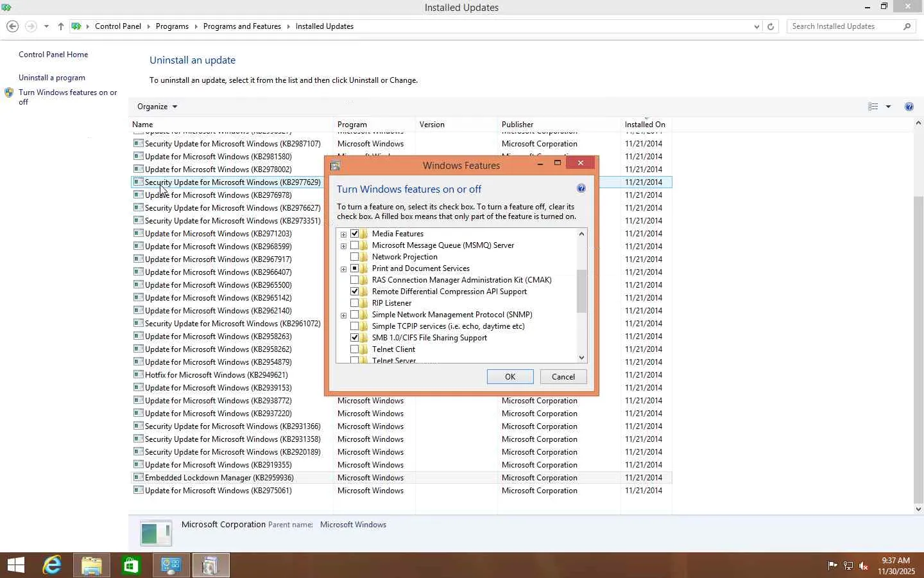Click the Windows Features title bar icon
The image size is (924, 578).
tap(335, 166)
